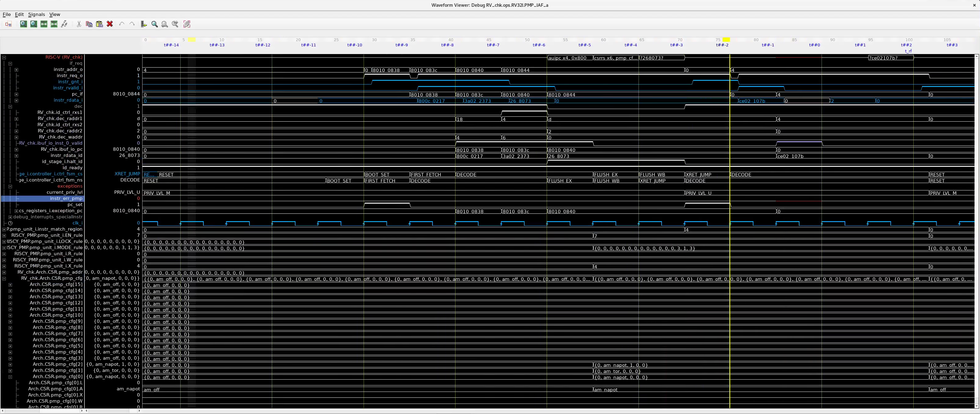
Task: Select the Zoom In tool
Action: (24, 24)
